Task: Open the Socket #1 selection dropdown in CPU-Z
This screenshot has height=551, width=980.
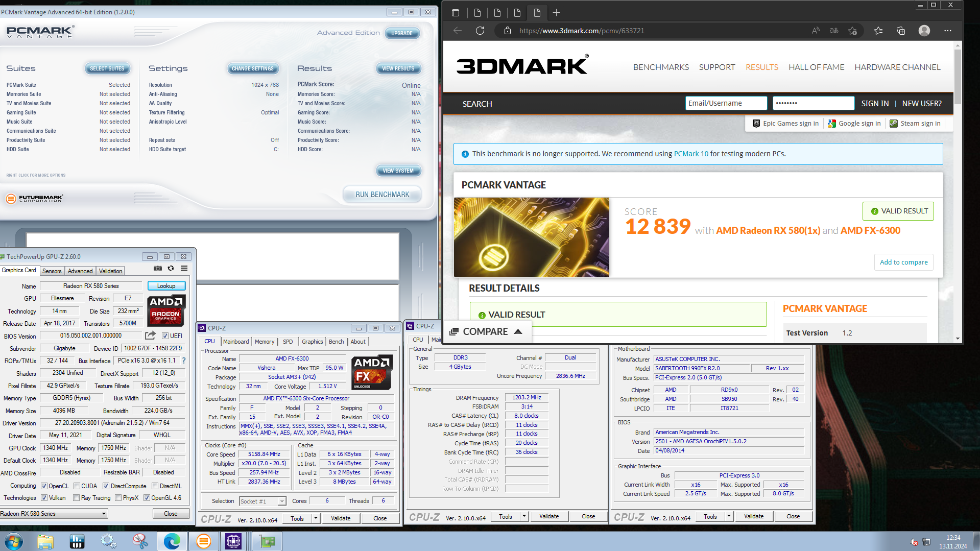Action: coord(262,501)
